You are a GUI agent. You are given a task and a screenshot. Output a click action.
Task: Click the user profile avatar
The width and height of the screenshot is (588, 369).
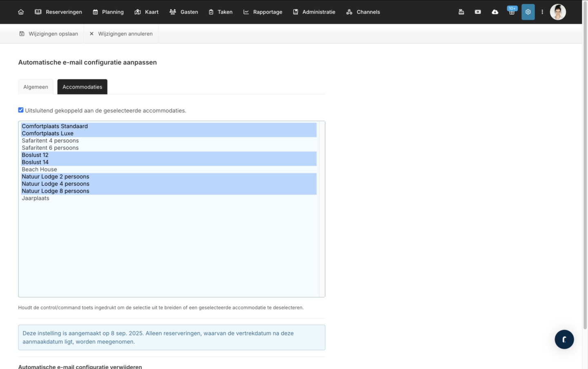(x=558, y=12)
